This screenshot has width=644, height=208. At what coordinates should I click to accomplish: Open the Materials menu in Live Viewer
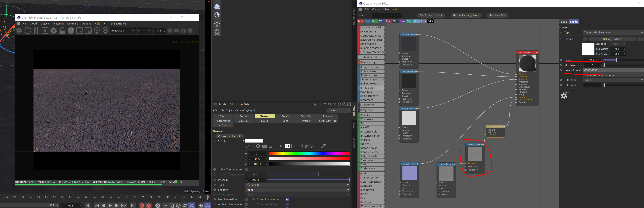coord(58,24)
